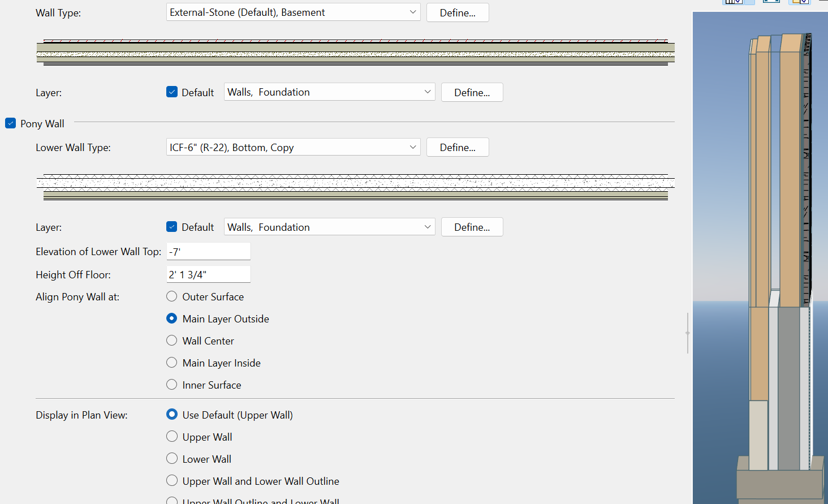The image size is (828, 504).
Task: Expand the Lower Wall Type dropdown
Action: point(293,148)
